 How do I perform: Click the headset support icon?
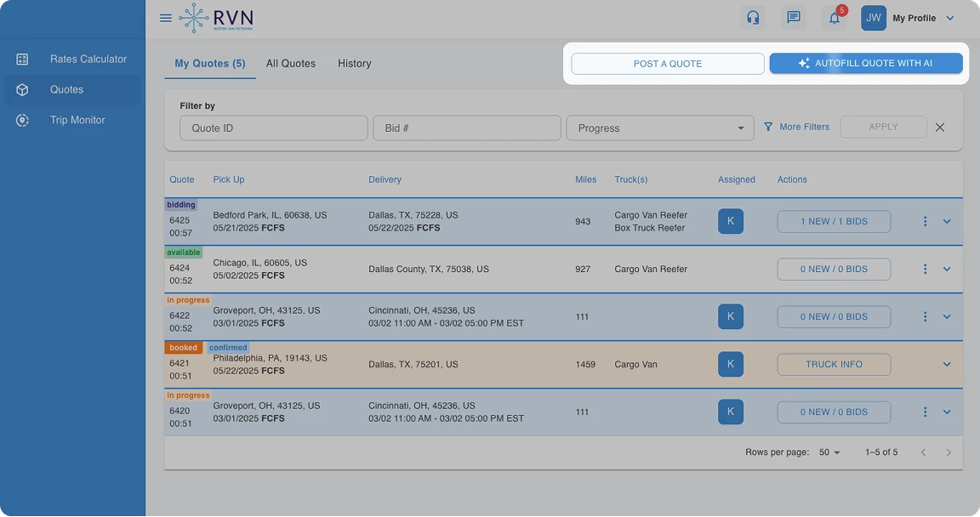[753, 18]
